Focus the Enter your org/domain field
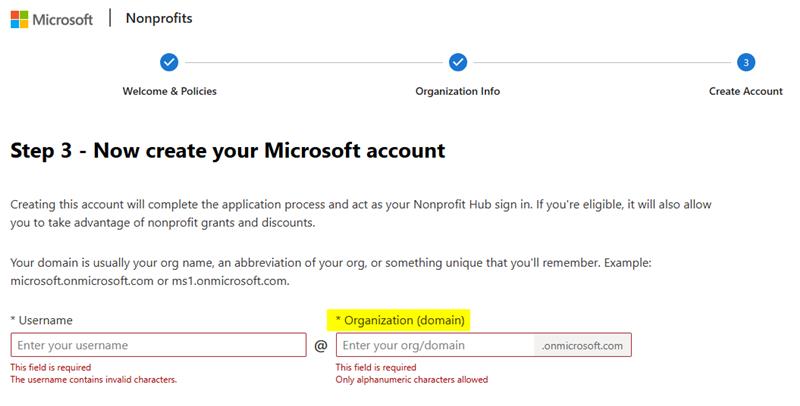Image resolution: width=800 pixels, height=406 pixels. [x=435, y=345]
